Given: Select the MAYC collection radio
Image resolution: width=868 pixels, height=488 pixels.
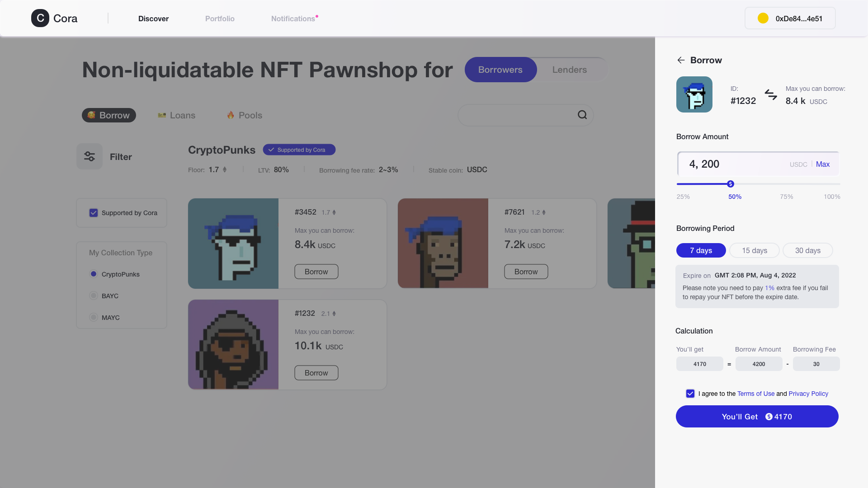Looking at the screenshot, I should [94, 317].
